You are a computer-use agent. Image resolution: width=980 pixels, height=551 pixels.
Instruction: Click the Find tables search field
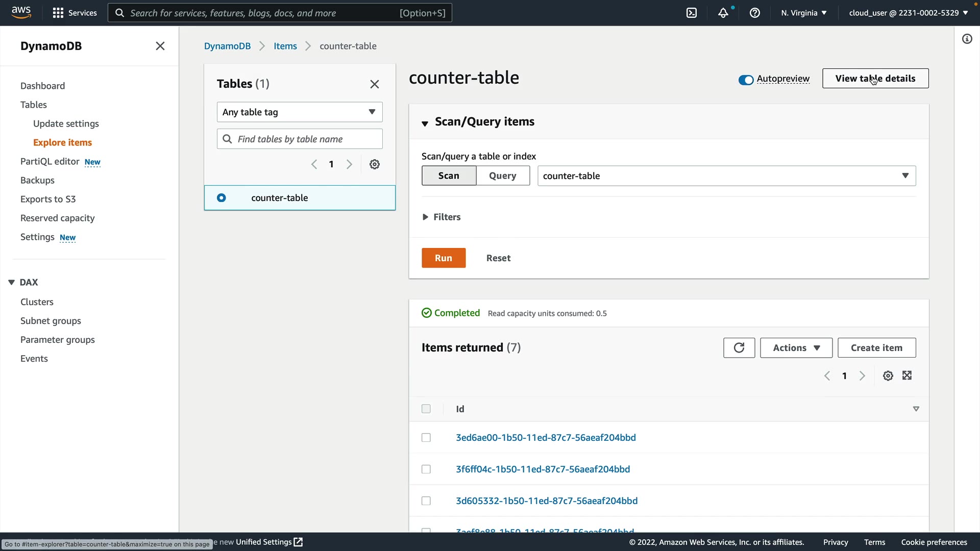[x=306, y=139]
